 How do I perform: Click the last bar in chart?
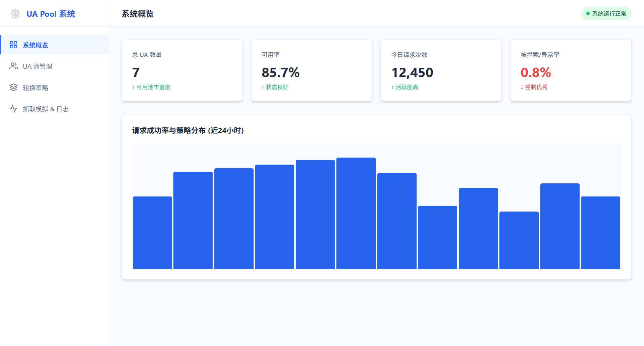[600, 233]
